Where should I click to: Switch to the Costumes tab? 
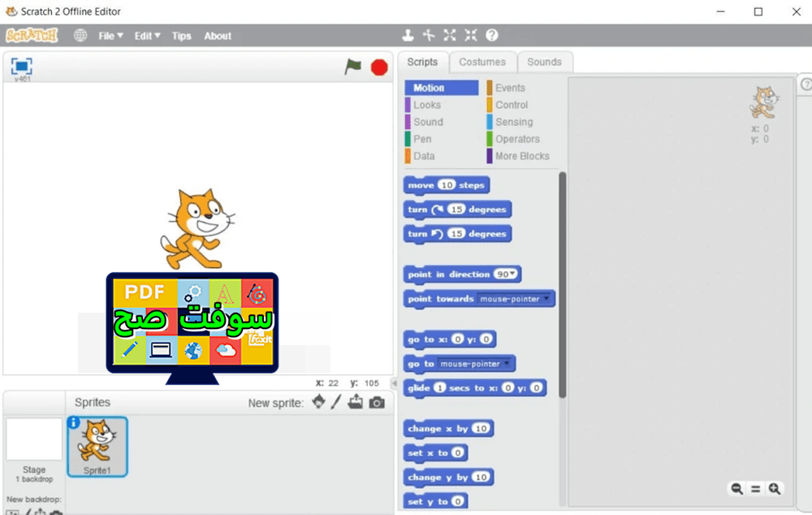click(483, 61)
